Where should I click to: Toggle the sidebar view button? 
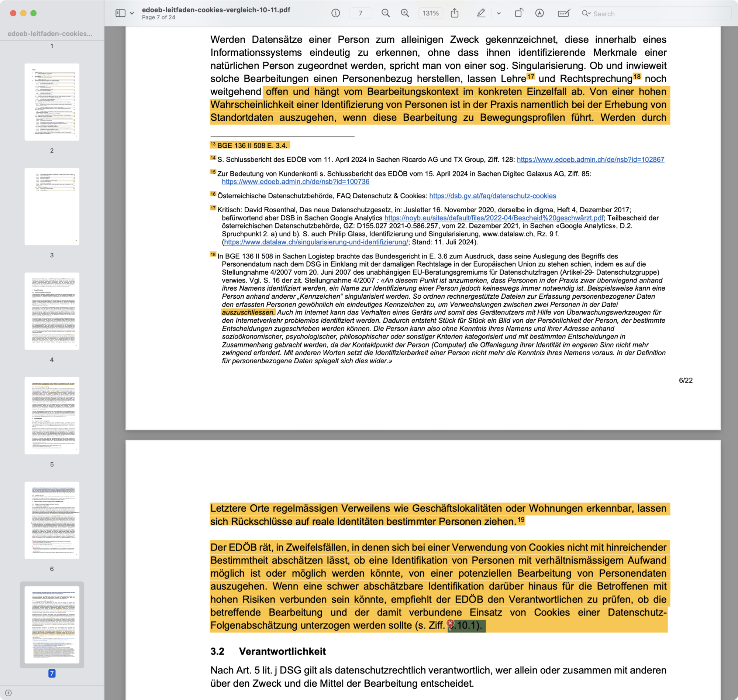click(x=120, y=13)
